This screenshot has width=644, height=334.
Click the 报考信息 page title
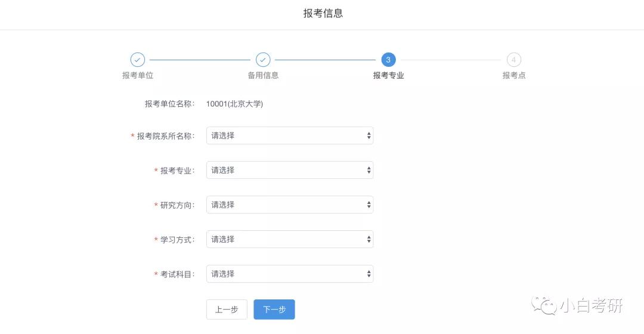[323, 13]
